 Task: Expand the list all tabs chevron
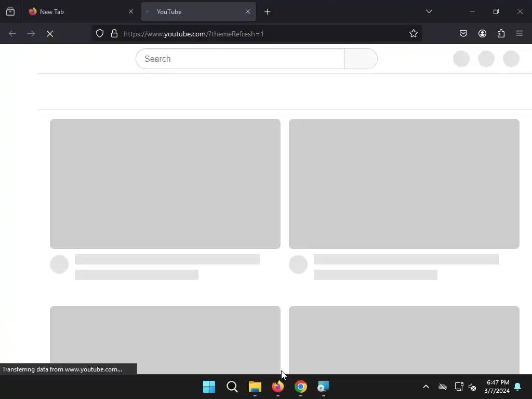(429, 11)
